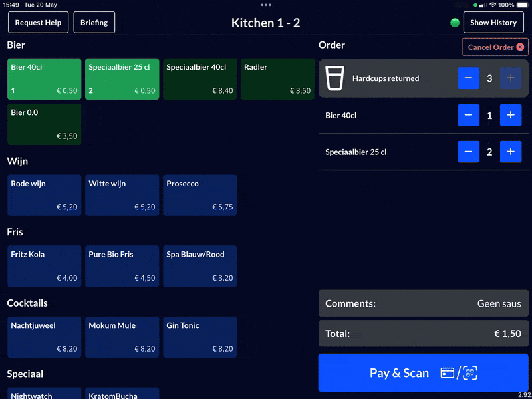Add Speciaalbier 40cl to order
The height and width of the screenshot is (399, 532).
[x=200, y=79]
